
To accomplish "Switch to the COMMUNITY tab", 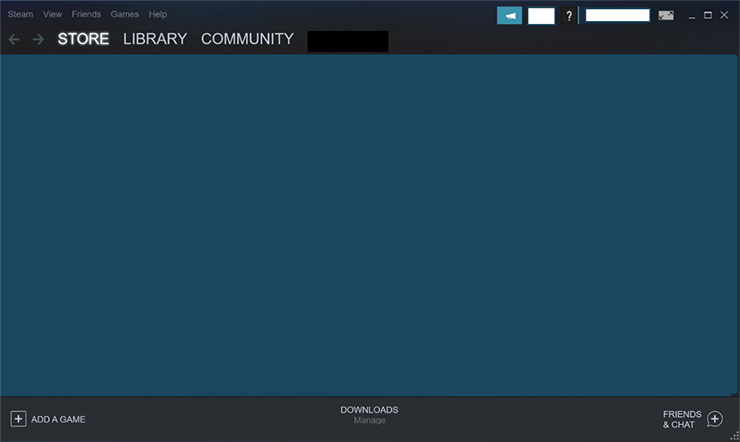I will [247, 39].
